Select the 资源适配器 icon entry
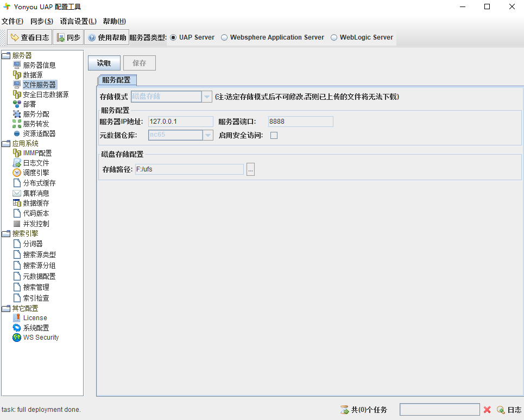 pyautogui.click(x=17, y=133)
